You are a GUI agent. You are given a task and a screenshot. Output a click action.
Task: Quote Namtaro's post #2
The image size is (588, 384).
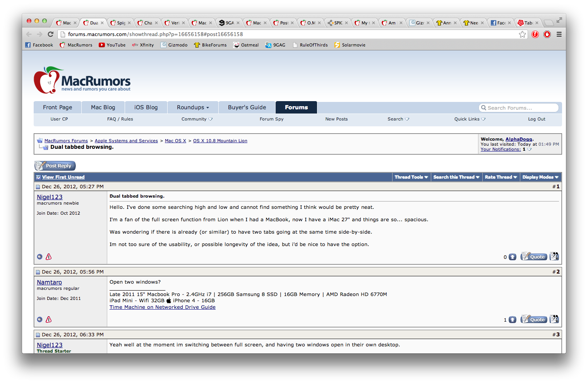coord(534,319)
